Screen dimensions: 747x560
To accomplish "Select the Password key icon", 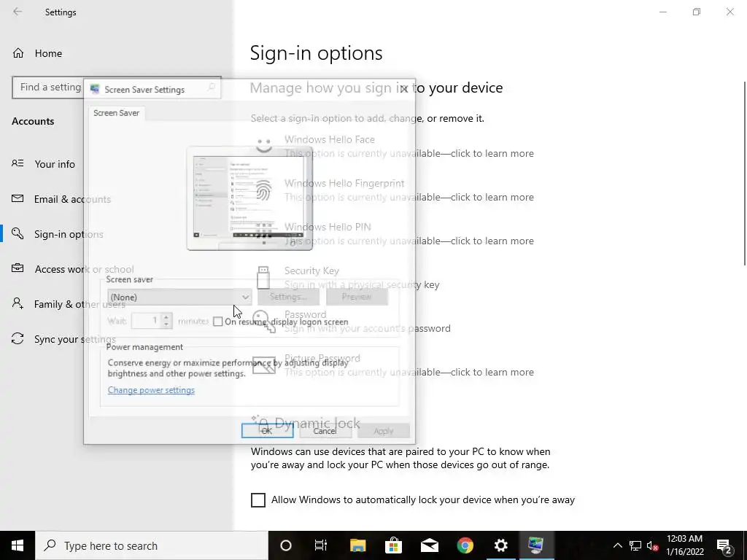I will pyautogui.click(x=263, y=322).
